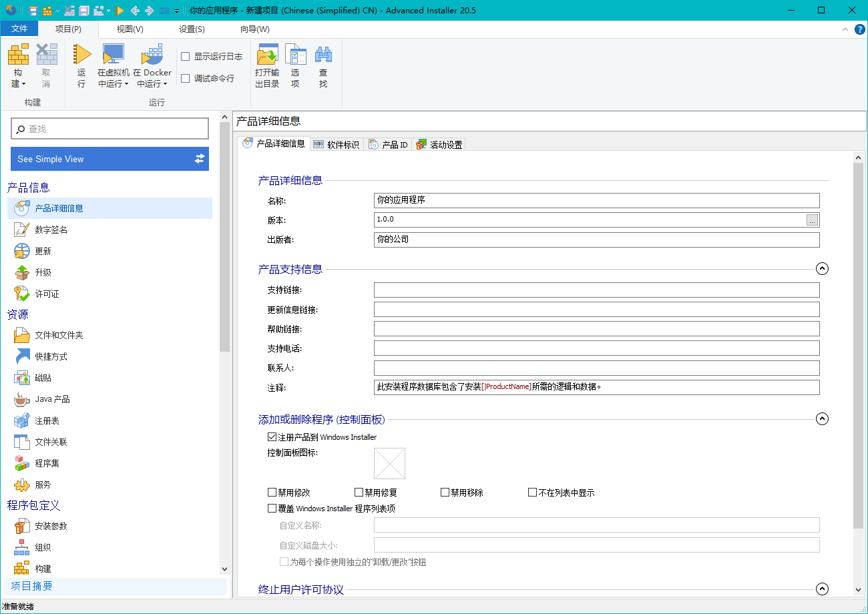Viewport: 868px width, 614px height.
Task: Click the forward arrow in title bar
Action: coord(149,11)
